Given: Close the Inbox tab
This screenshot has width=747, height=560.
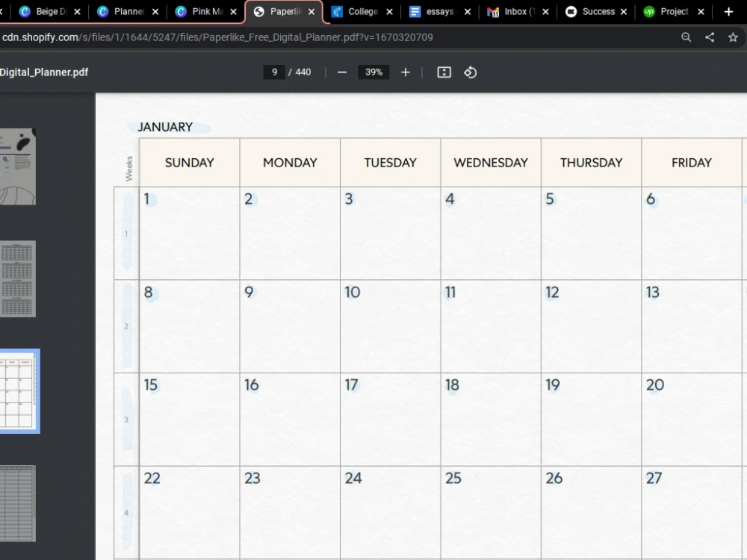Looking at the screenshot, I should coord(545,11).
